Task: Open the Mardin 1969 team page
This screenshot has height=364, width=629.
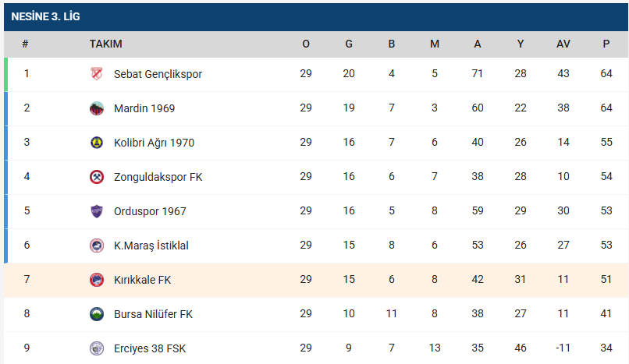Action: pos(144,108)
